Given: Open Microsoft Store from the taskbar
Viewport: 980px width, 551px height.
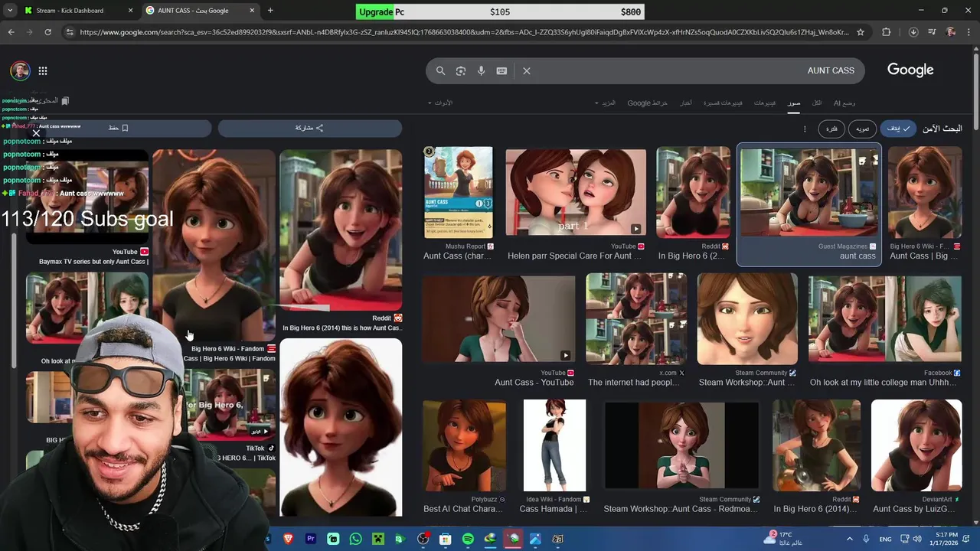Looking at the screenshot, I should point(446,539).
